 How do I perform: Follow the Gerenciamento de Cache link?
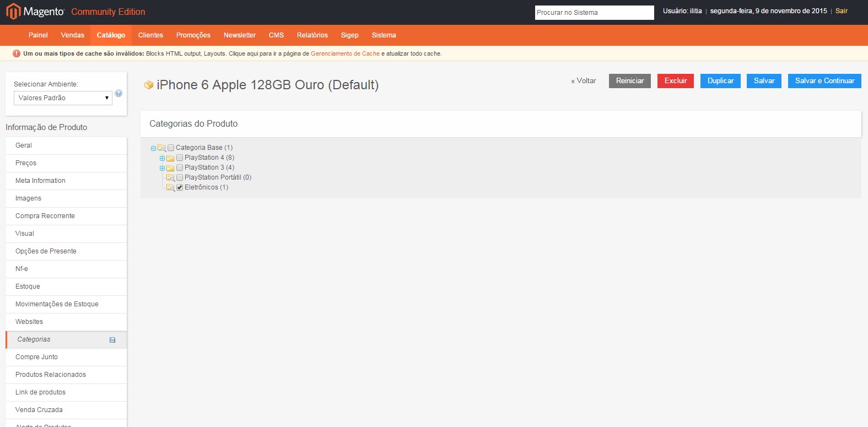(x=345, y=53)
